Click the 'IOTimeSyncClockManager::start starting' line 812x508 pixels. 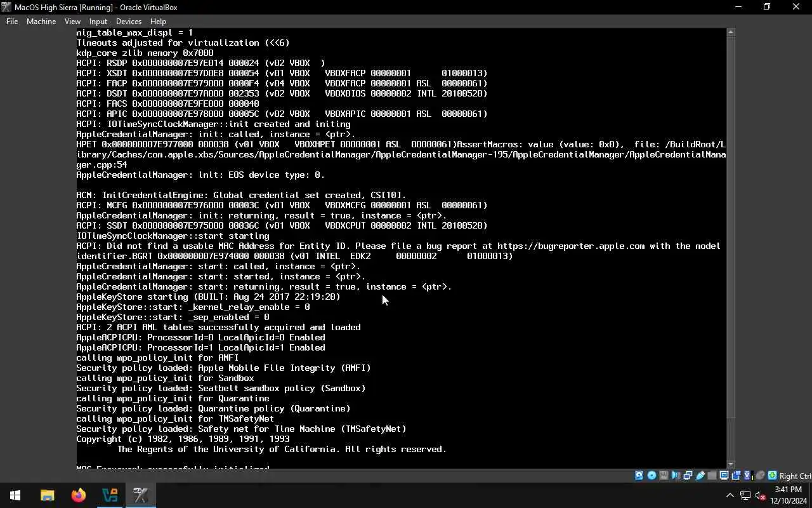pyautogui.click(x=173, y=236)
